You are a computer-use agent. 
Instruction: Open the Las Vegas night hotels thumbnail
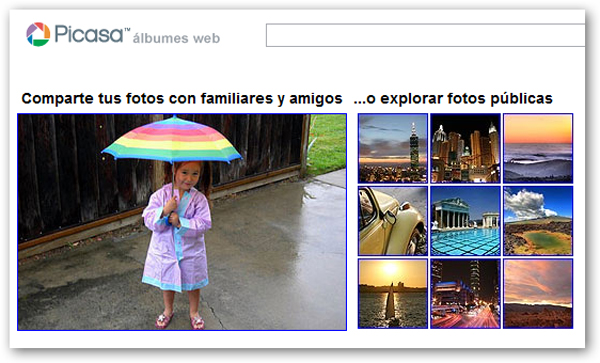coord(465,148)
